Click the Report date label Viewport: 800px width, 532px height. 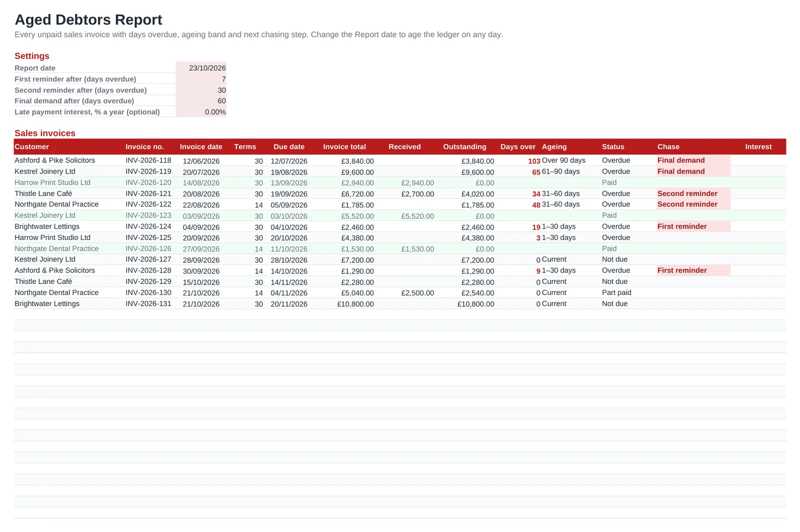coord(35,68)
